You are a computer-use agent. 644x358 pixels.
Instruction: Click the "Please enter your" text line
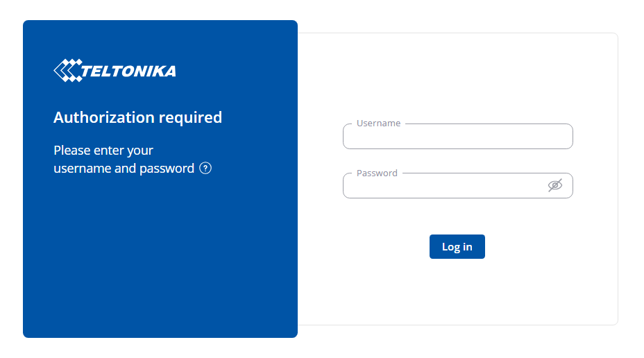(x=103, y=151)
